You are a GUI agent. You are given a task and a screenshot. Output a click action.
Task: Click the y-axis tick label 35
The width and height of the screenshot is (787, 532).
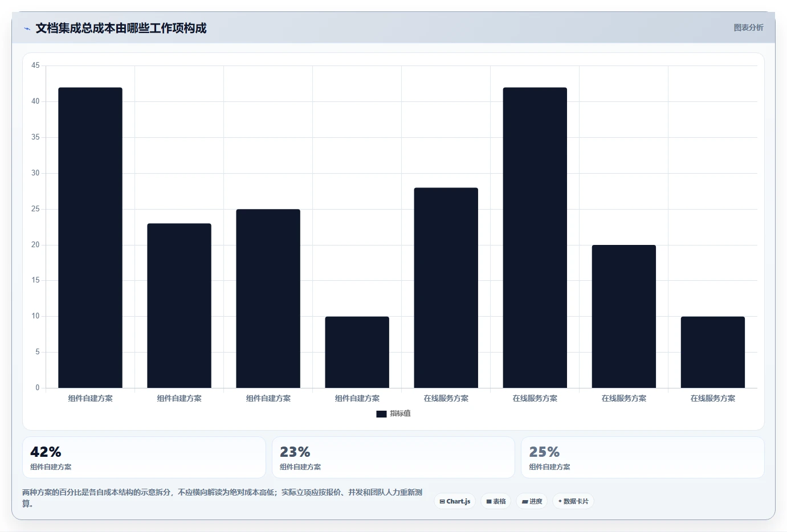click(x=35, y=137)
